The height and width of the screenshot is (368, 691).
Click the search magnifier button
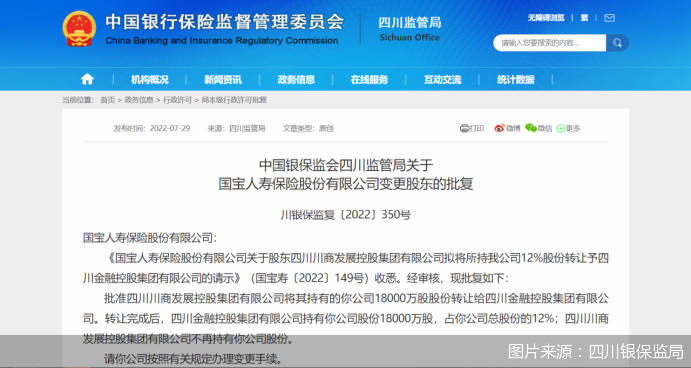point(617,43)
